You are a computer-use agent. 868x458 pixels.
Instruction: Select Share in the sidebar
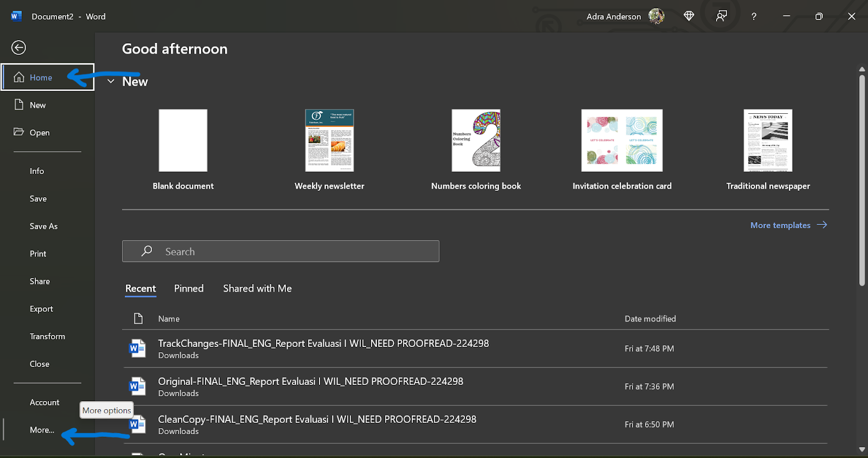coord(40,281)
